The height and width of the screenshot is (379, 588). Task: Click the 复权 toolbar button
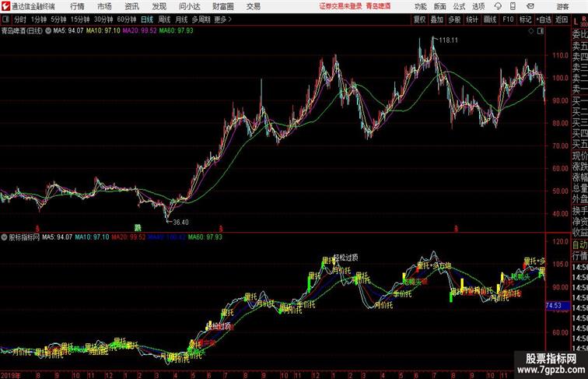(420, 19)
